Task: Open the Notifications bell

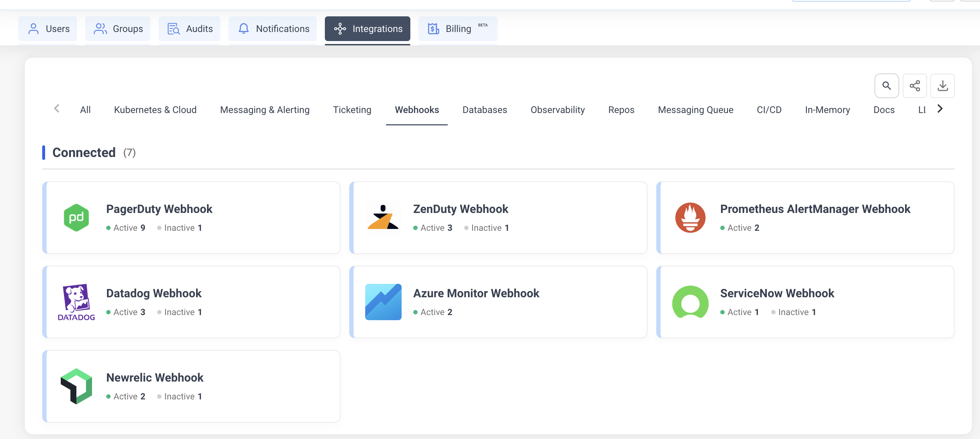Action: point(272,28)
